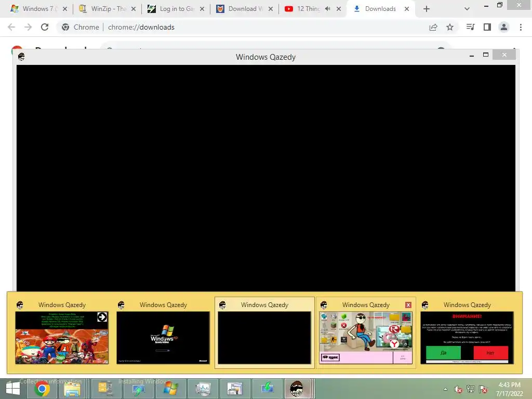
Task: Open Google Chrome from the taskbar
Action: (x=42, y=389)
